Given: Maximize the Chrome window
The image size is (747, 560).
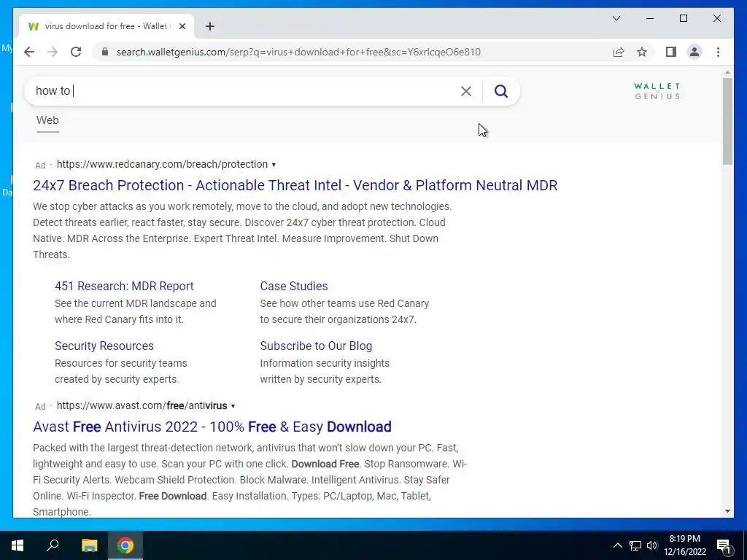Looking at the screenshot, I should (x=683, y=18).
